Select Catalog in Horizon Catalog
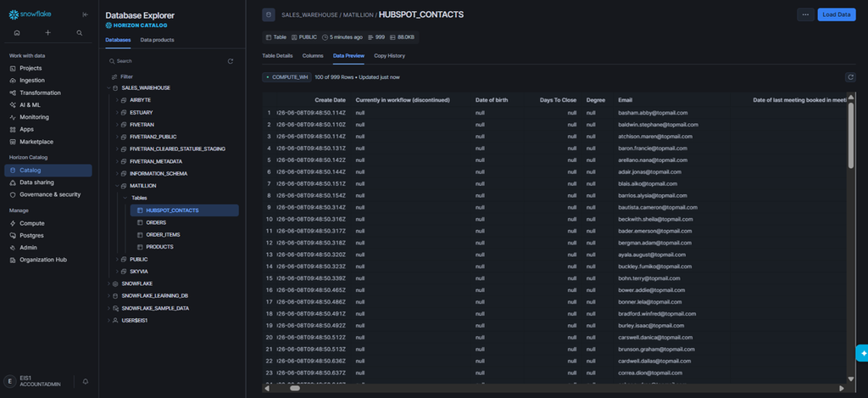Image resolution: width=868 pixels, height=398 pixels. tap(48, 171)
